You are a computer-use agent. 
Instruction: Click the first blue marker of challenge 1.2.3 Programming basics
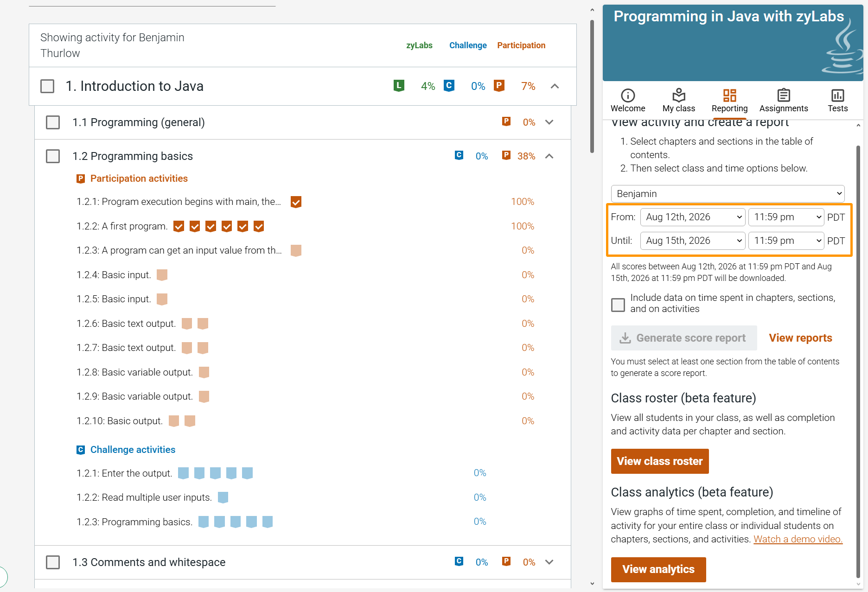[x=204, y=522]
